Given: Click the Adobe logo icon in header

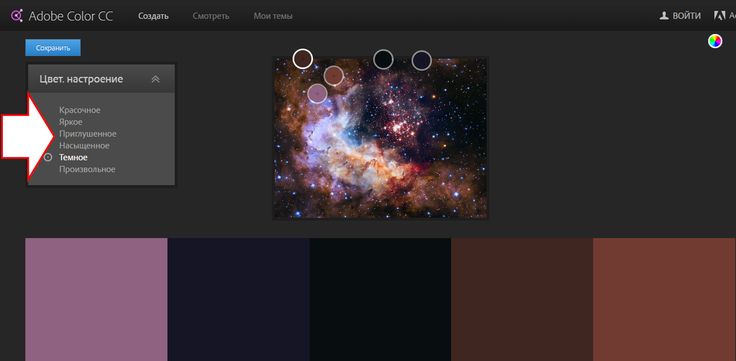Looking at the screenshot, I should pyautogui.click(x=719, y=15).
